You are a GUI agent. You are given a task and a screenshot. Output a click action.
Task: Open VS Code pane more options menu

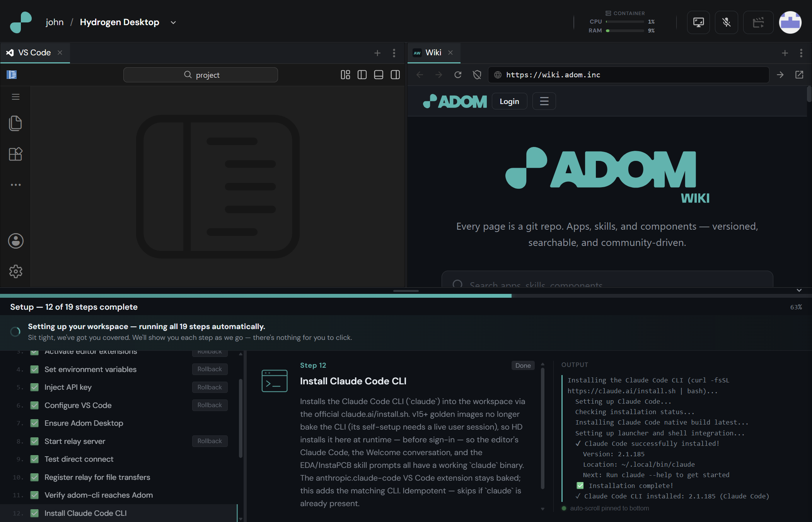394,53
